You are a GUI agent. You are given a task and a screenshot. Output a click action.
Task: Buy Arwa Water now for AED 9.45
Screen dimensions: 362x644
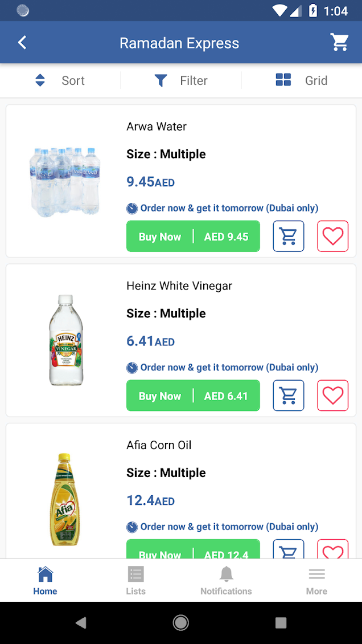[193, 236]
